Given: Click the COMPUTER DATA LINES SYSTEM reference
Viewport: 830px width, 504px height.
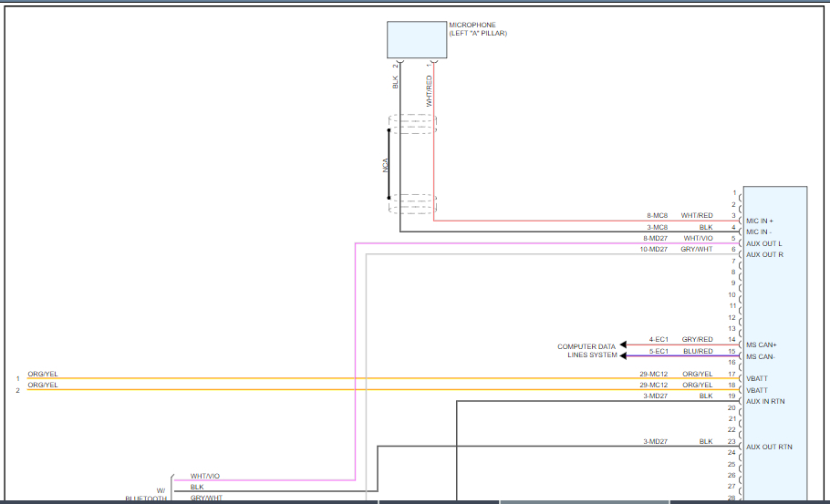Looking at the screenshot, I should point(587,351).
